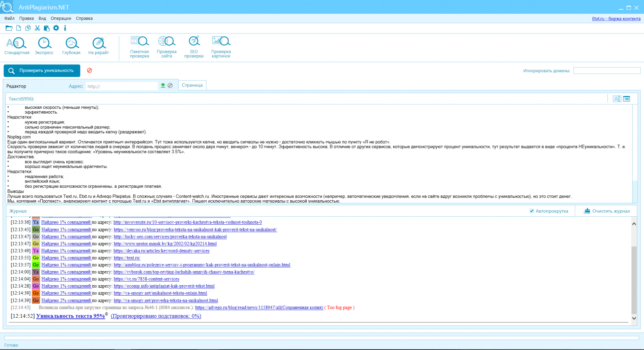Click the Cut scissors icon
644x350 pixels.
pyautogui.click(x=37, y=28)
